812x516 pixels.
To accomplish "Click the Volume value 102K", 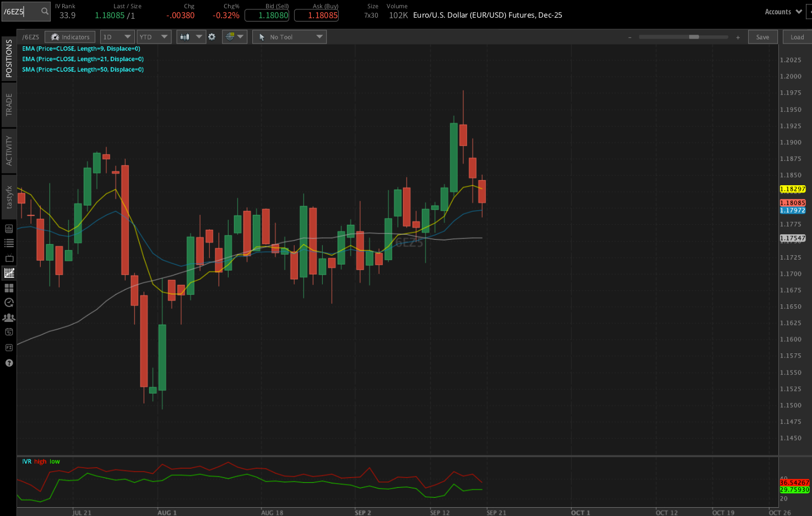I will pos(398,15).
